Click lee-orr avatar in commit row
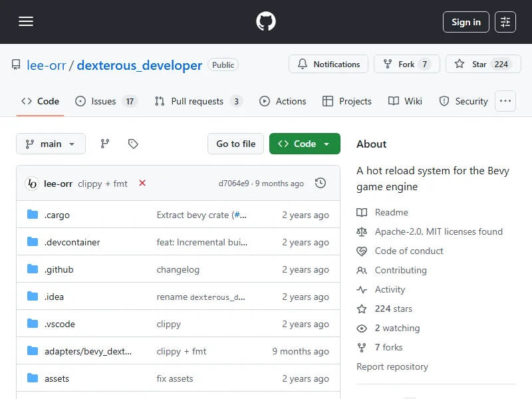The image size is (532, 399). tap(31, 184)
